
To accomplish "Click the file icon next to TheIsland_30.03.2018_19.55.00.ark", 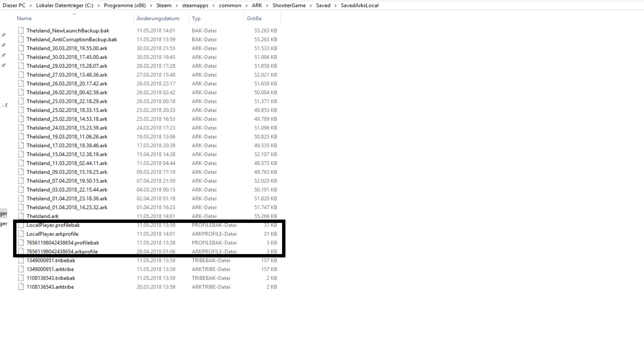I will pyautogui.click(x=21, y=48).
